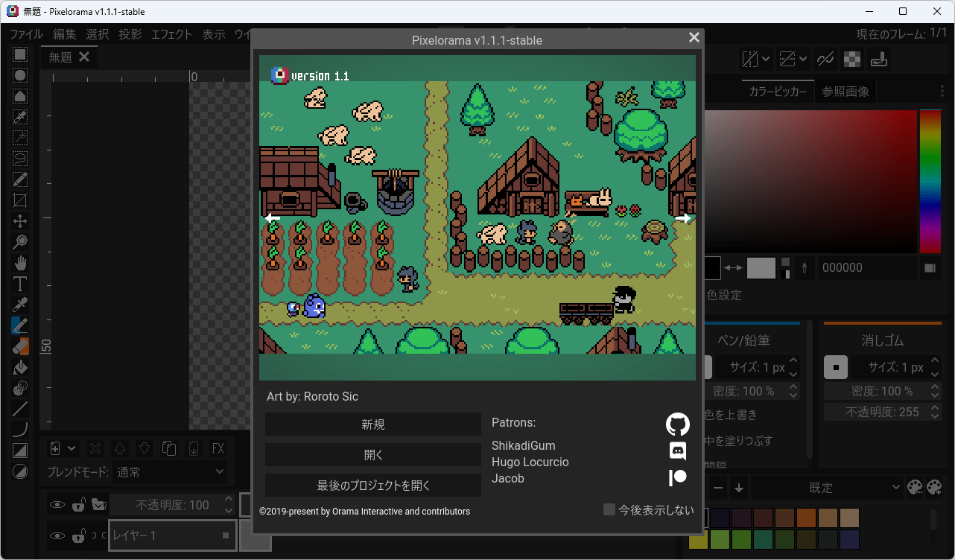Select the Paint Selection tool
The height and width of the screenshot is (560, 955).
point(20,179)
